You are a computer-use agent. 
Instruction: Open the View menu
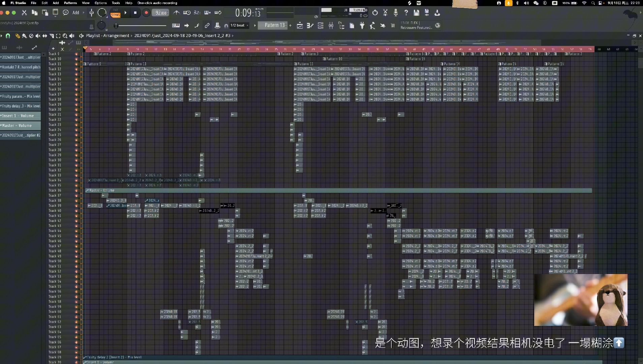(x=86, y=3)
